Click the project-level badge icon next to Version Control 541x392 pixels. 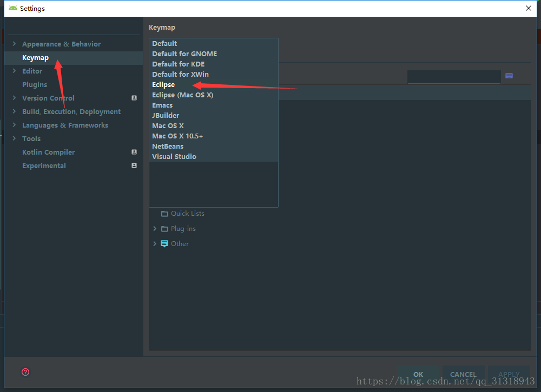[134, 98]
